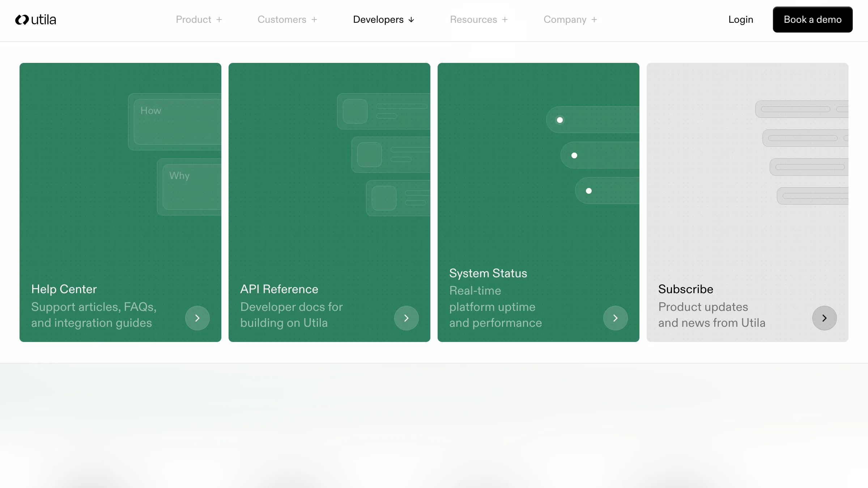Open the API Reference title link
Image resolution: width=868 pixels, height=488 pixels.
coord(279,289)
